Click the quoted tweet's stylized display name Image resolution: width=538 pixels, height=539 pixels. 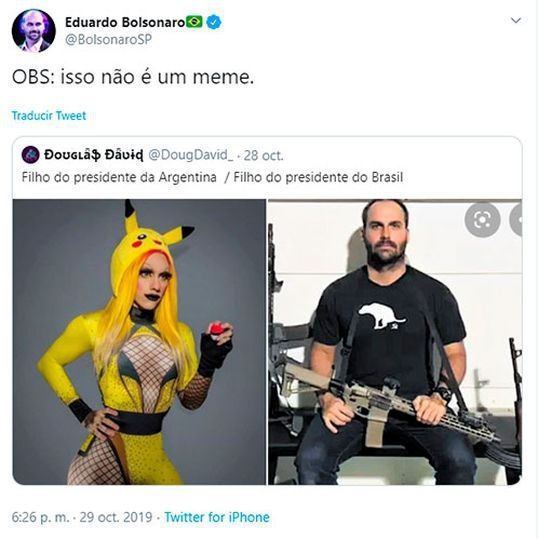(x=94, y=155)
